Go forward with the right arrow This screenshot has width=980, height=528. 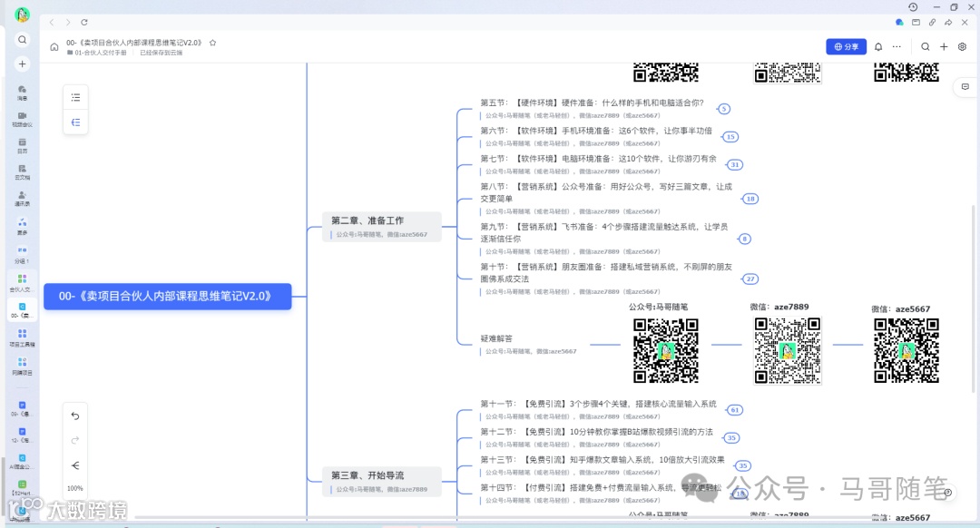(x=67, y=23)
